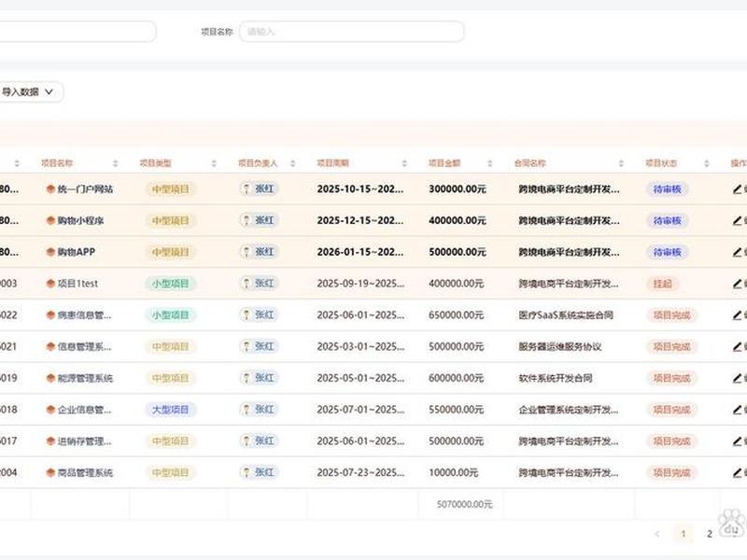Edit the 购物小程序 row via pencil icon
747x560 pixels.
click(x=738, y=220)
